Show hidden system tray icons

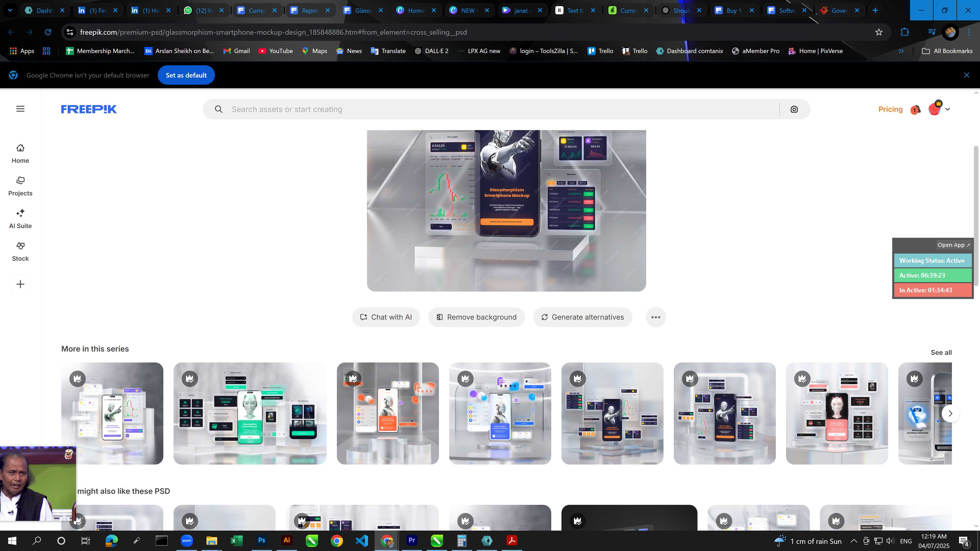click(854, 541)
